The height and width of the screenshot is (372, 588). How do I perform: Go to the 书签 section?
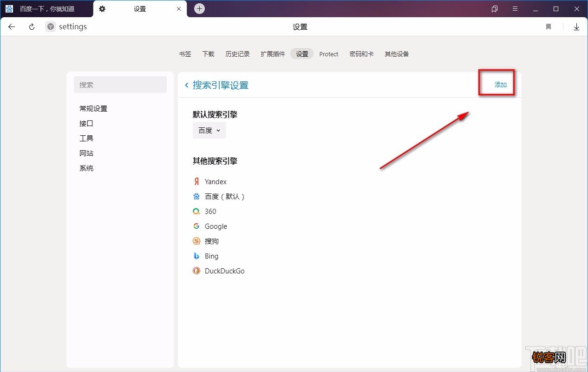(185, 54)
